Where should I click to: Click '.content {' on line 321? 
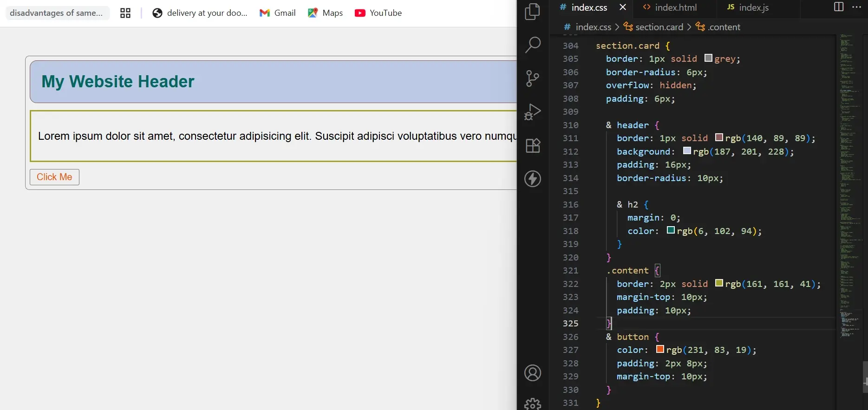coord(633,270)
